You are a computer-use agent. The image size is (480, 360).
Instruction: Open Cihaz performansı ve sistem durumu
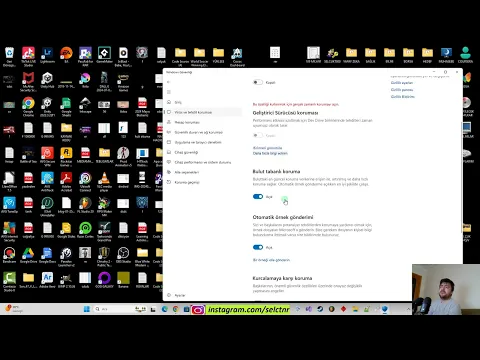coord(204,162)
